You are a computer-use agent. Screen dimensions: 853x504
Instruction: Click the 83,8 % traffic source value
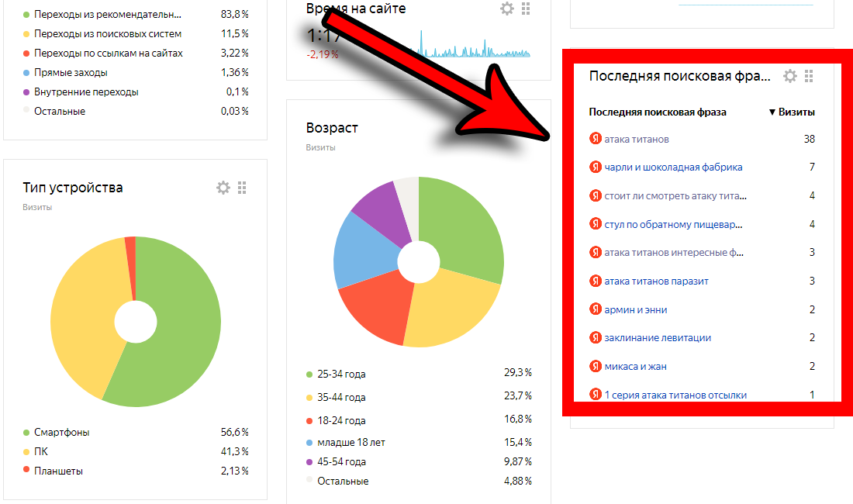click(x=234, y=14)
